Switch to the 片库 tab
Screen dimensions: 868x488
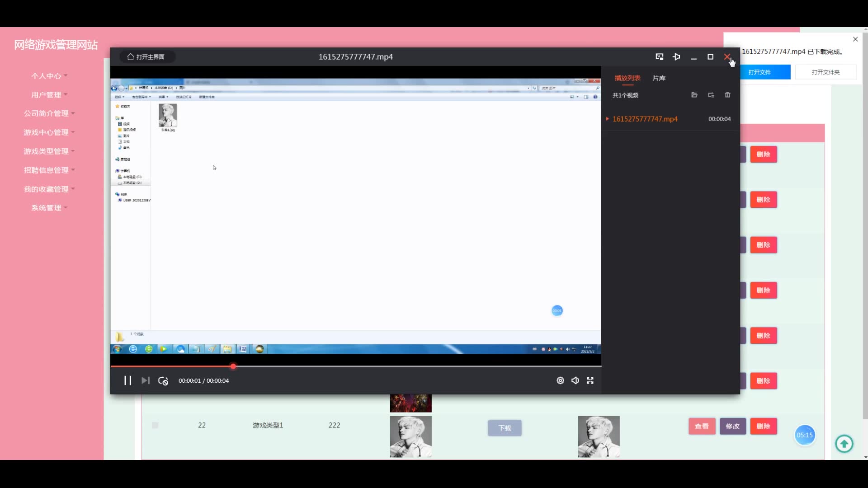click(659, 78)
